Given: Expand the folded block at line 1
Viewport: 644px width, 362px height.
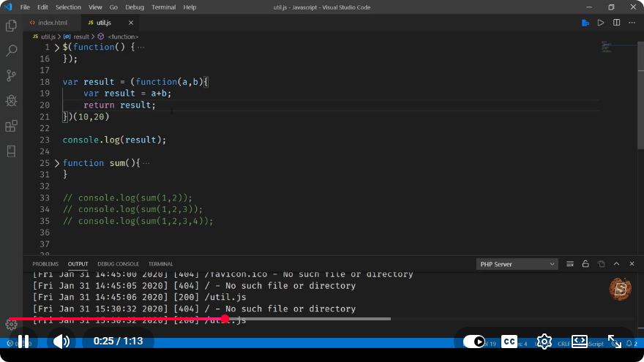Looking at the screenshot, I should point(56,48).
